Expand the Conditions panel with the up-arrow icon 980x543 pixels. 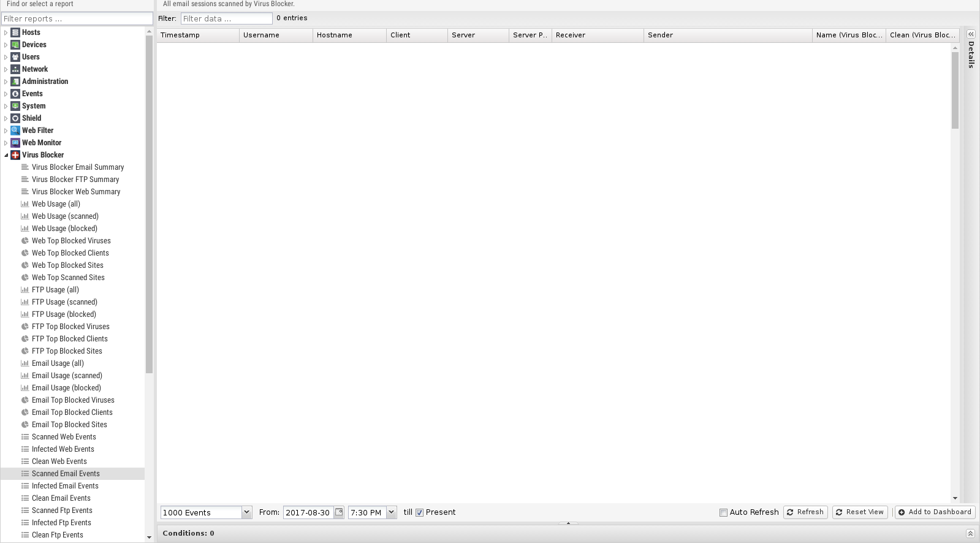[970, 533]
